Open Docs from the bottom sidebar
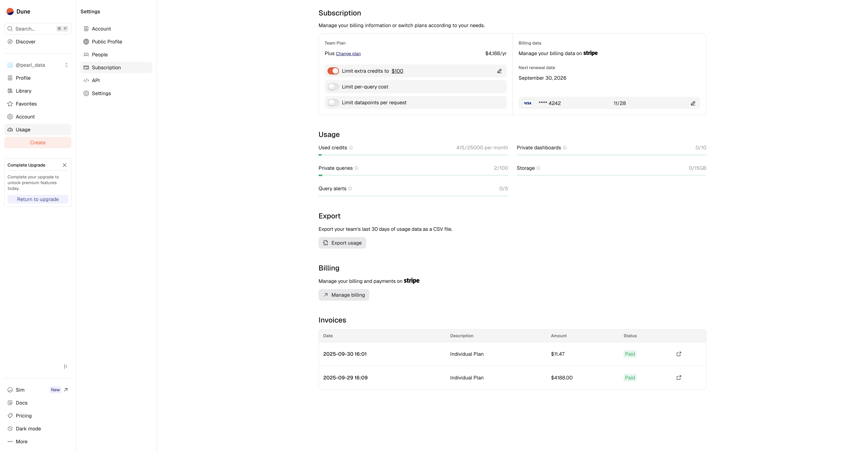This screenshot has height=453, width=868. coord(22,403)
